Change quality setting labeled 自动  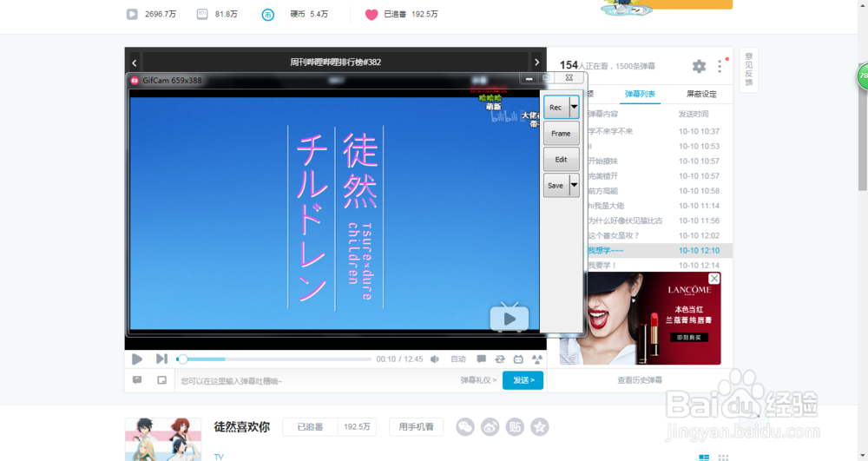coord(457,359)
